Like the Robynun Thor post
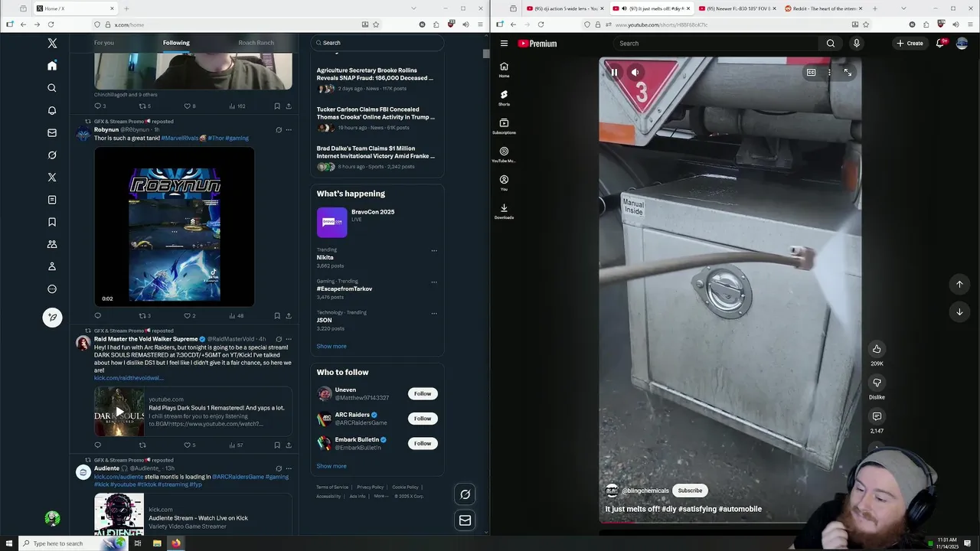Image resolution: width=980 pixels, height=551 pixels. [x=187, y=315]
